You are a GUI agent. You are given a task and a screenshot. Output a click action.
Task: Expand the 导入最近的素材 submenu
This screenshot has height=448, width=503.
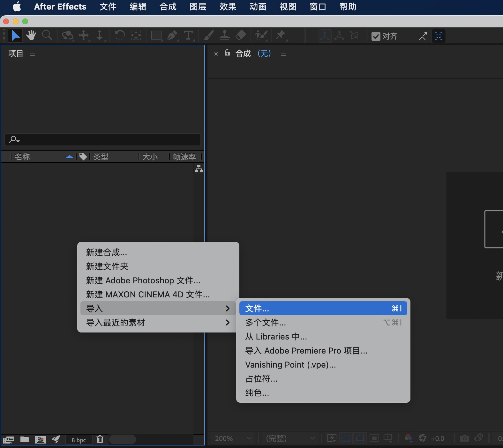point(158,323)
